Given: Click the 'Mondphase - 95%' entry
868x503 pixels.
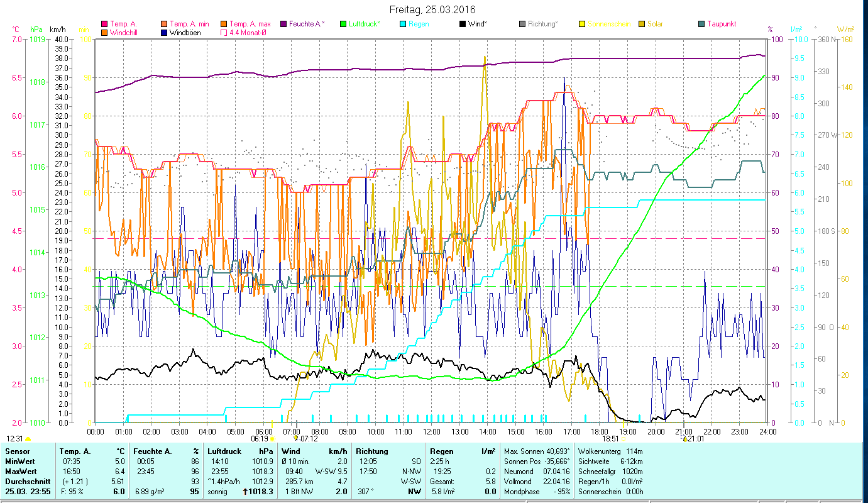Looking at the screenshot, I should (x=537, y=492).
